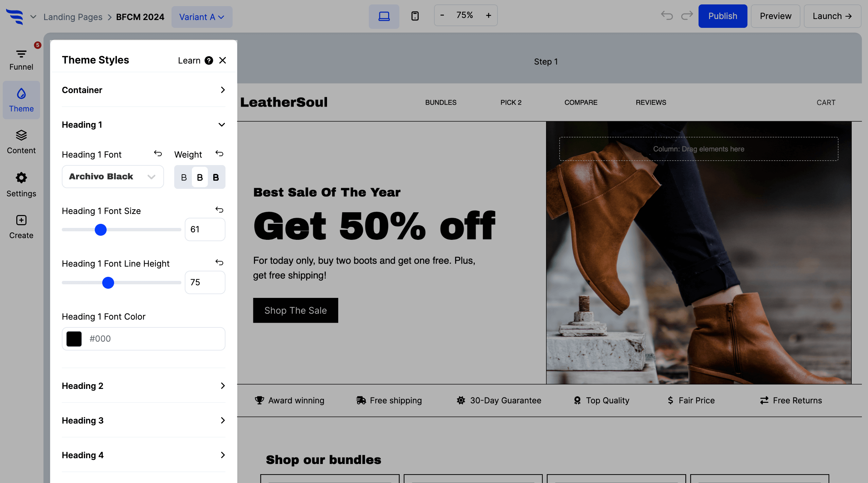Expand the Heading 2 section
The width and height of the screenshot is (868, 483).
coord(143,386)
